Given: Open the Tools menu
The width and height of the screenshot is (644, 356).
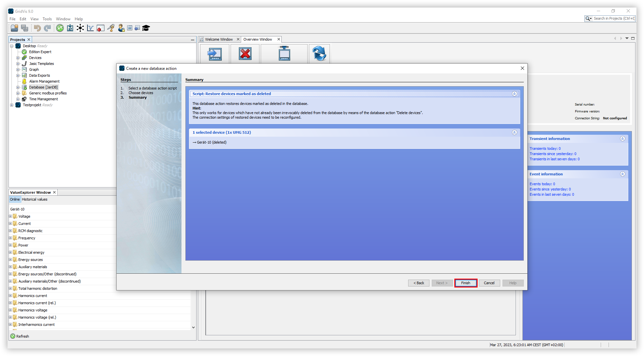Looking at the screenshot, I should pos(47,19).
